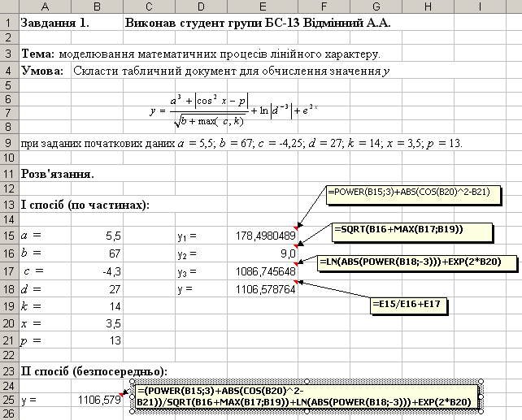This screenshot has width=522, height=420.
Task: Select cell B17 with value -4,3
Action: pyautogui.click(x=97, y=271)
